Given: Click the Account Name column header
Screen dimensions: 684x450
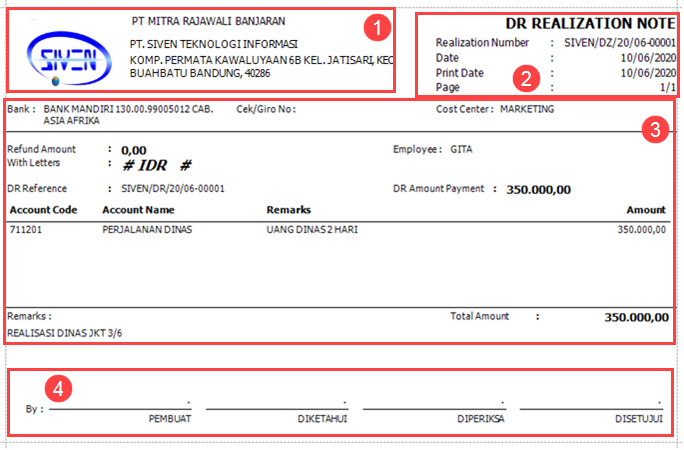Looking at the screenshot, I should pos(138,210).
